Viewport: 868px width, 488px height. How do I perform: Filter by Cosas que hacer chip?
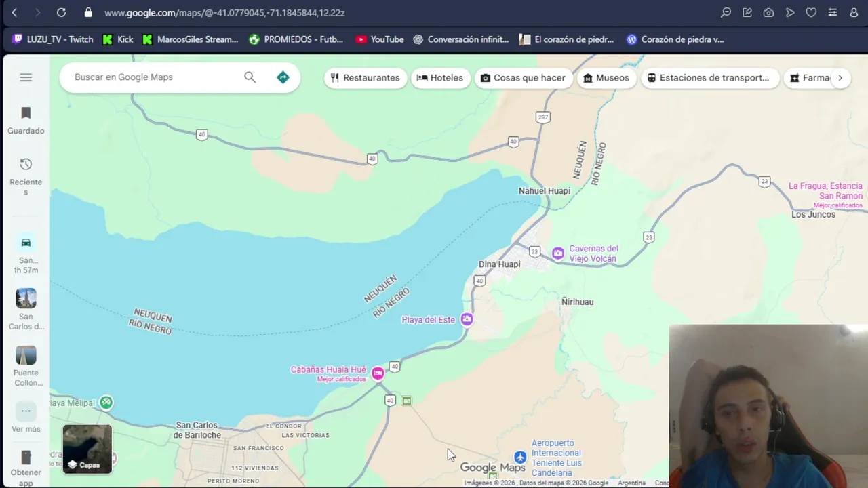point(523,78)
